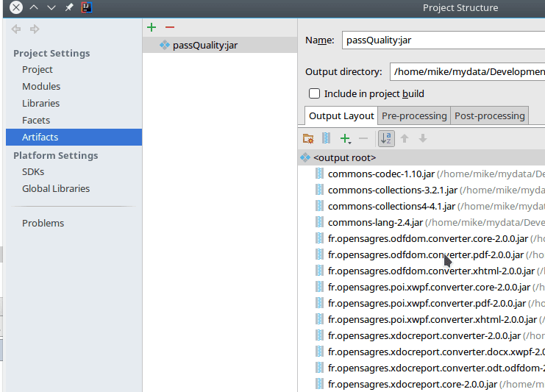The image size is (545, 392).
Task: Enable Include in project build checkbox
Action: (315, 93)
